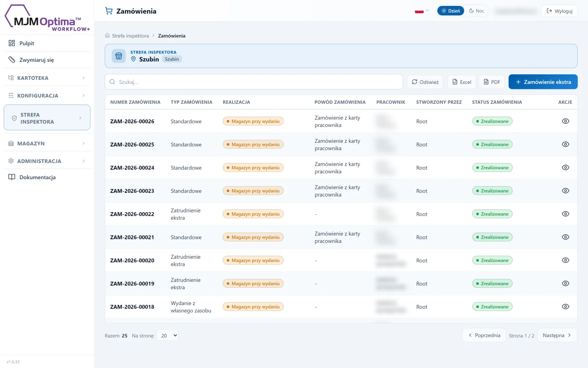Click the location pin next to Szubin
Viewport: 588px width, 368px height.
(133, 59)
